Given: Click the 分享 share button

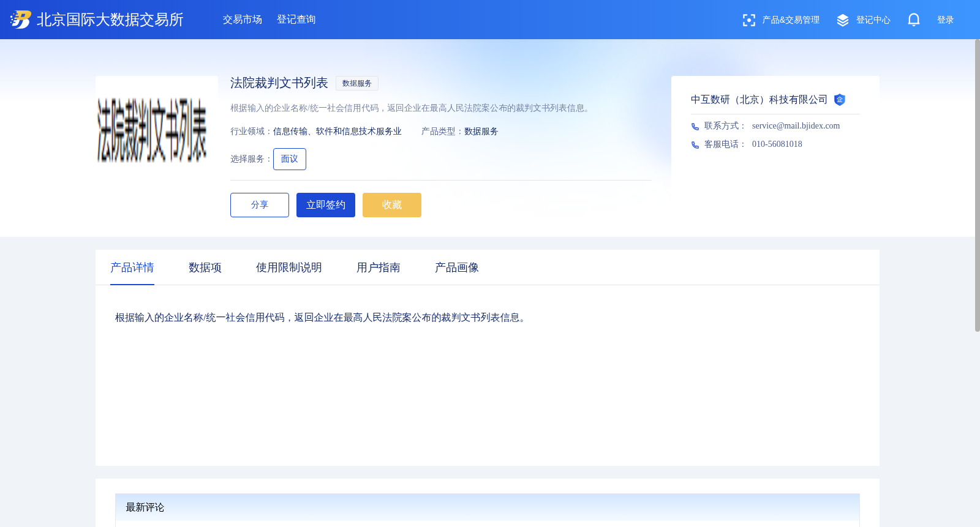Looking at the screenshot, I should point(260,205).
